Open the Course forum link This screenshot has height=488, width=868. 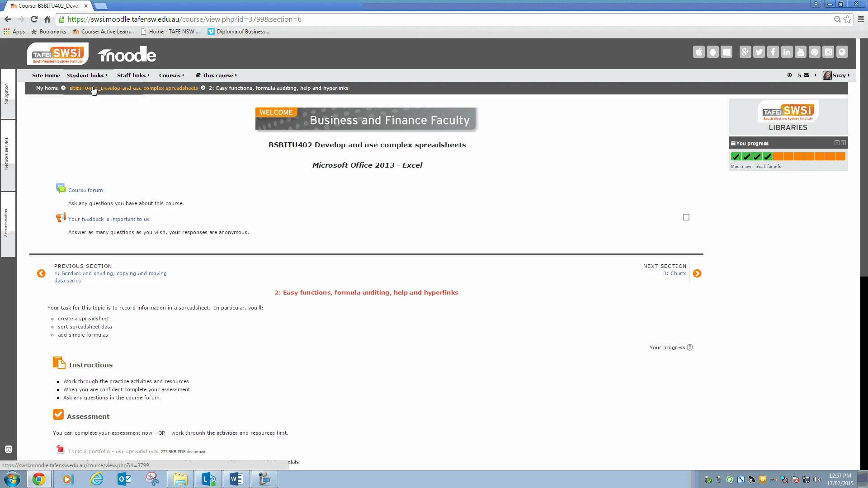click(85, 190)
